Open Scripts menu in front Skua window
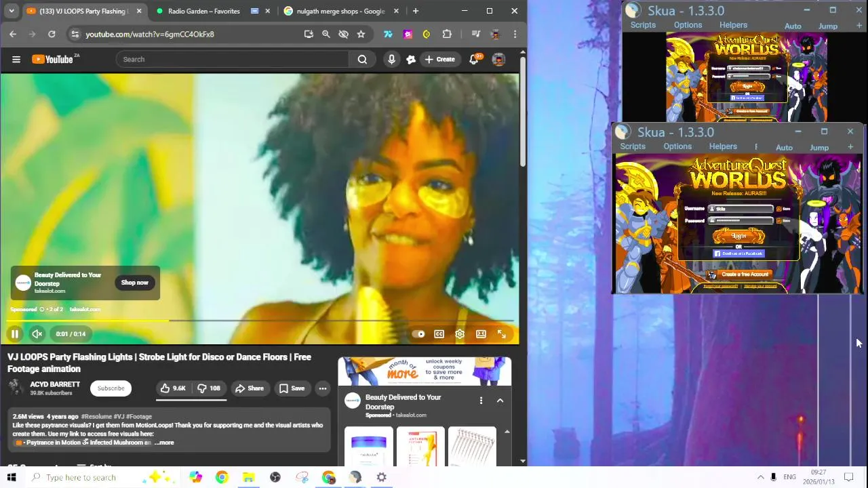Image resolution: width=868 pixels, height=488 pixels. click(633, 146)
